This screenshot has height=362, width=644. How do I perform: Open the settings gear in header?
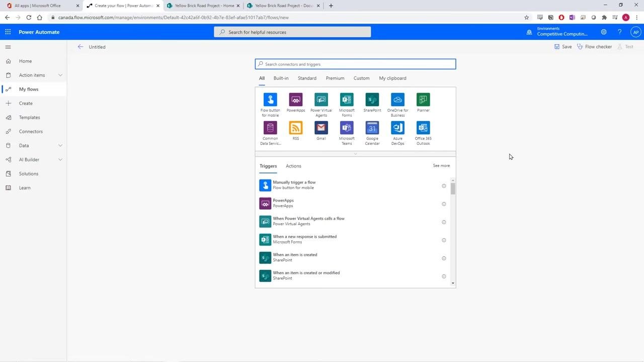604,32
